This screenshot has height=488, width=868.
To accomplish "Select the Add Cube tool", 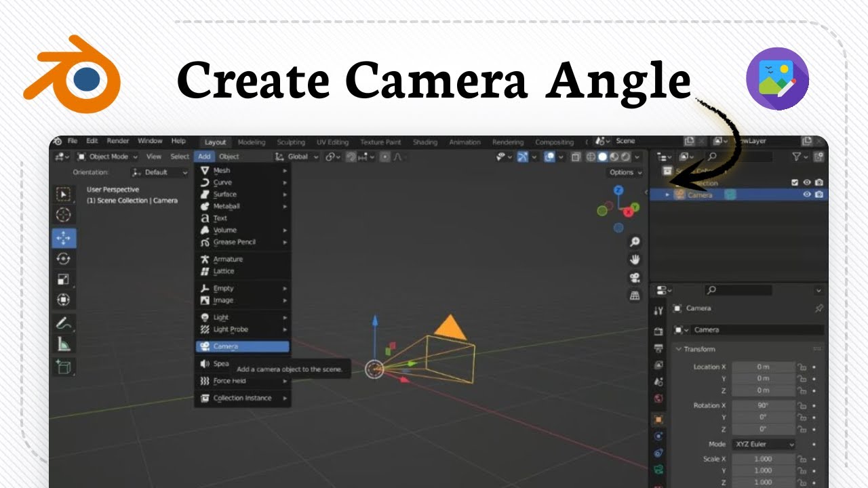I will 64,367.
